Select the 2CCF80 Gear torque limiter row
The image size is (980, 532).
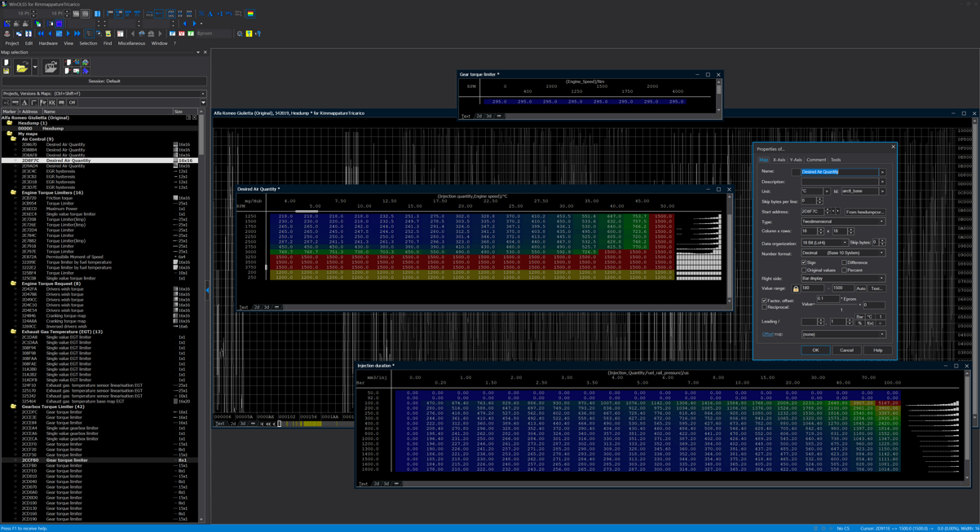[x=99, y=460]
